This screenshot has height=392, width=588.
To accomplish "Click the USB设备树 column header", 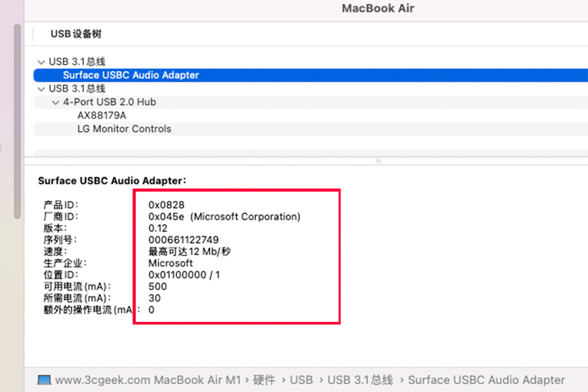I will pos(76,34).
